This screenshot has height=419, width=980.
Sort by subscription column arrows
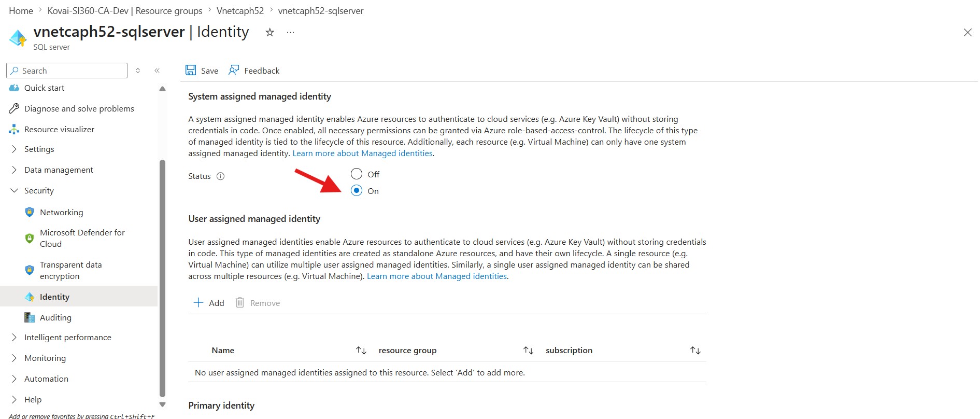point(695,351)
